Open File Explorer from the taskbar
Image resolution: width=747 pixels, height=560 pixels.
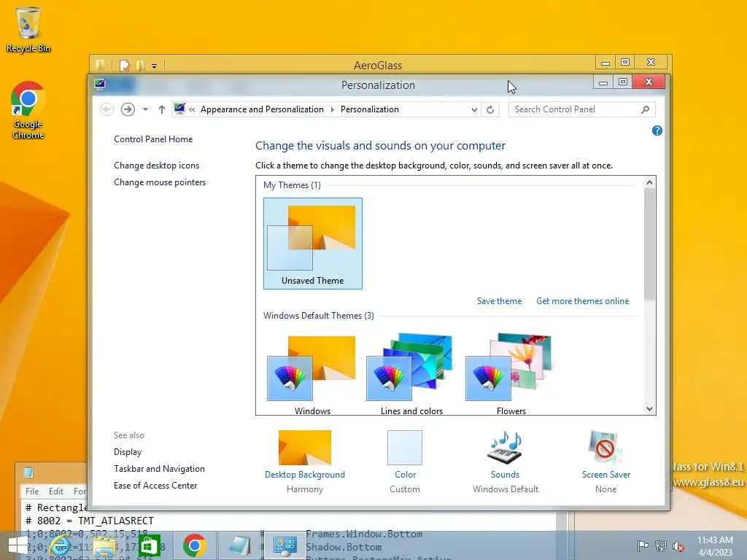tap(105, 545)
